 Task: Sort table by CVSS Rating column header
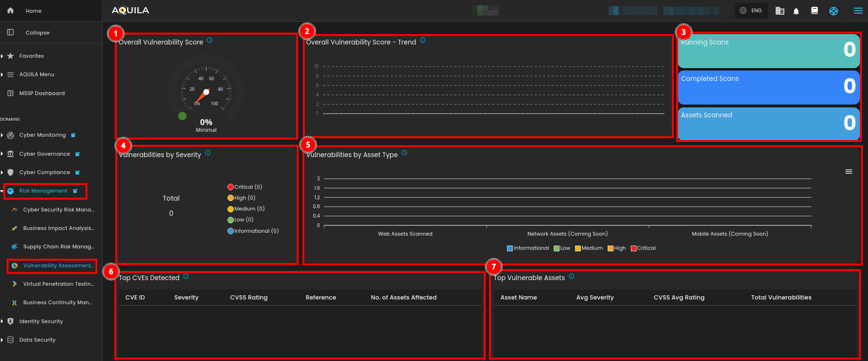click(x=249, y=298)
